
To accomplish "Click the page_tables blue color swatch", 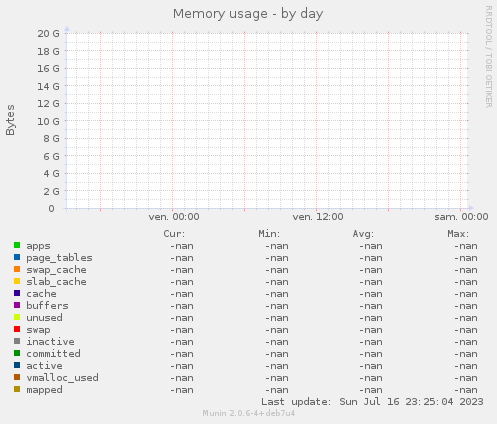I will point(17,257).
